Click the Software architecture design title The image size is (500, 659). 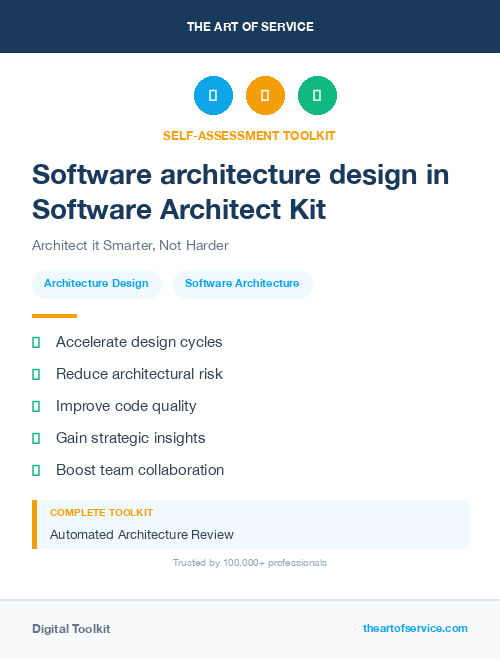click(241, 192)
